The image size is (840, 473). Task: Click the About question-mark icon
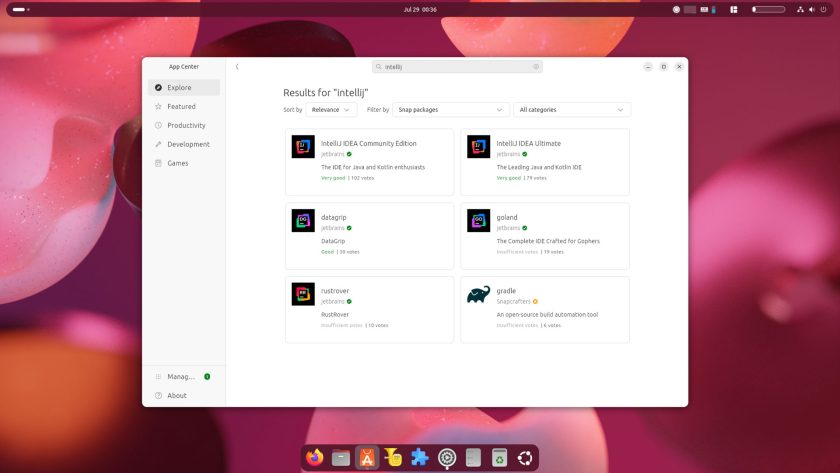[x=158, y=395]
